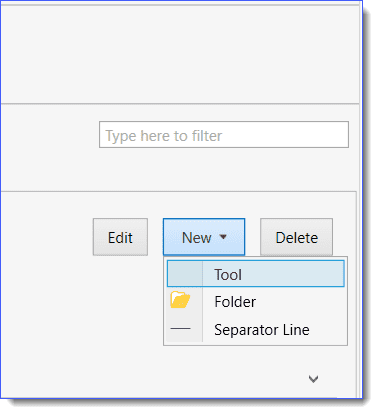The width and height of the screenshot is (378, 414).
Task: Click the small black triangle on New
Action: (223, 237)
